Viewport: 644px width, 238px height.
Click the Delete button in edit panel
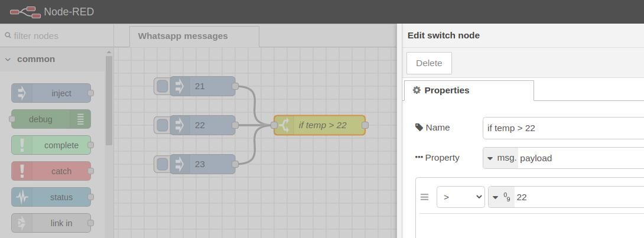[429, 63]
